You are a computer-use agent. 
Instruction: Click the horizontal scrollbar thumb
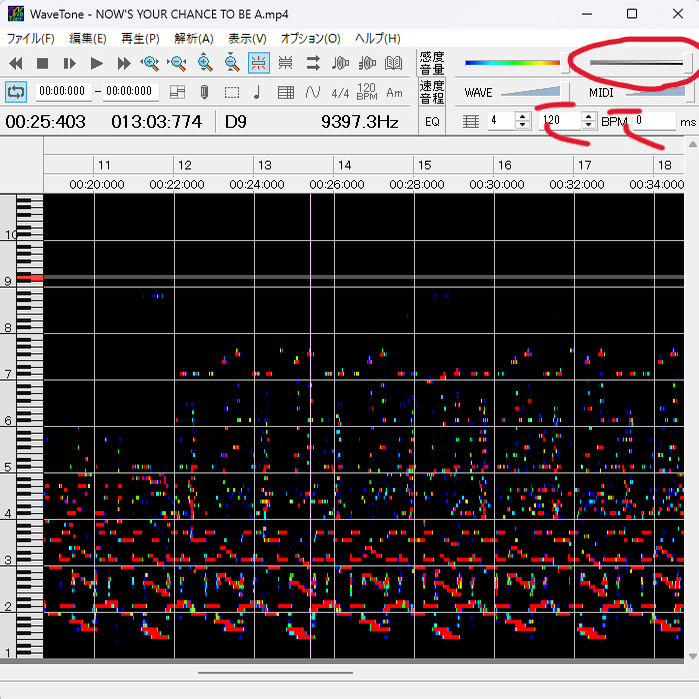[275, 673]
